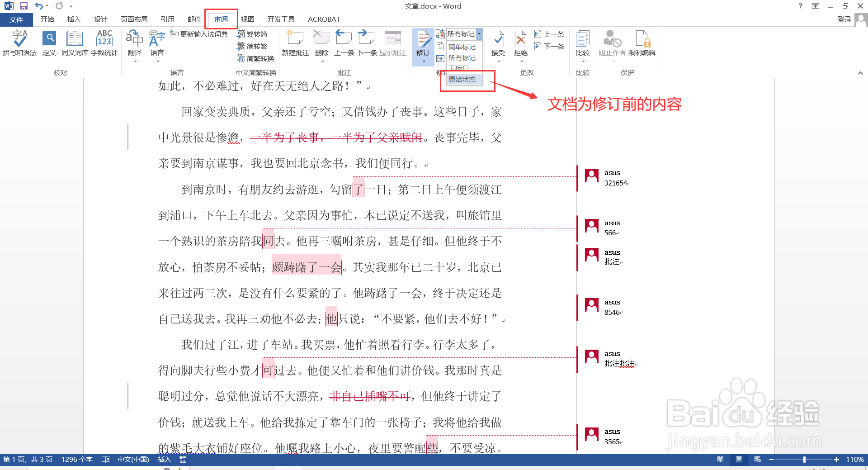This screenshot has height=470, width=868.
Task: Click the zoom out minus button
Action: [771, 460]
